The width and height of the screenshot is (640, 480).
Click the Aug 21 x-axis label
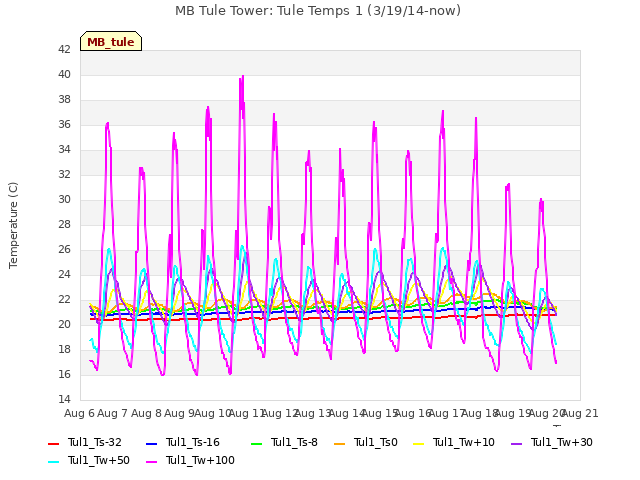click(x=580, y=413)
